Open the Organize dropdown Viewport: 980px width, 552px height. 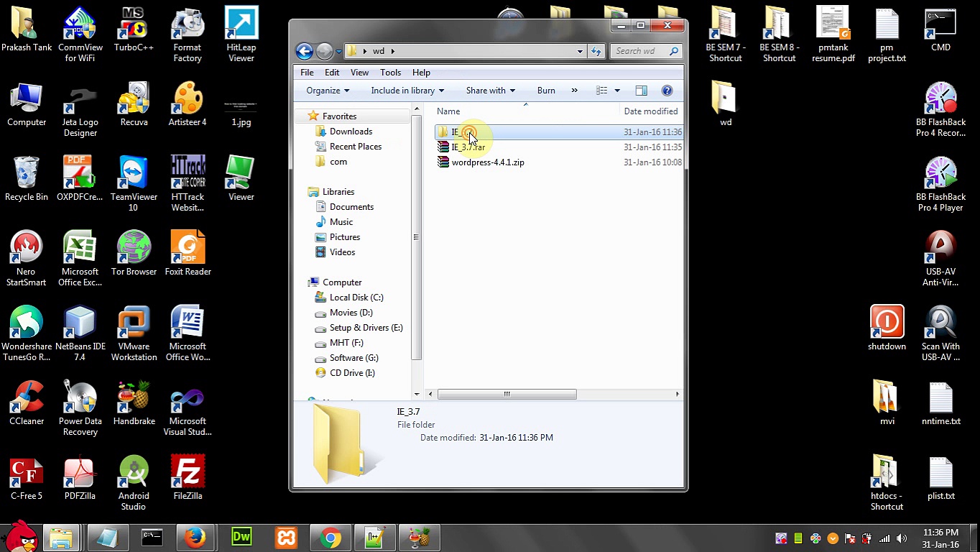[328, 91]
